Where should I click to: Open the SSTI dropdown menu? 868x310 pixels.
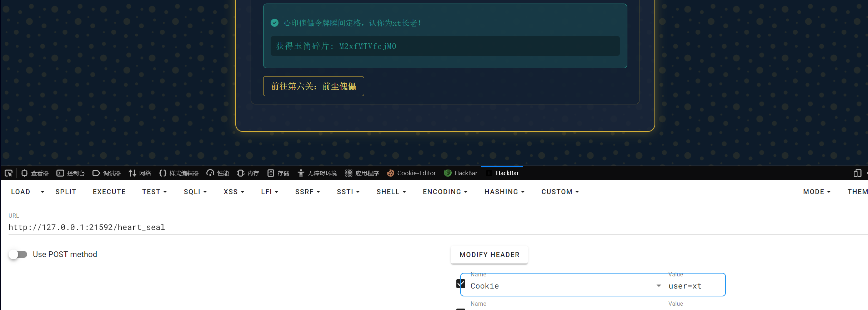pos(348,192)
